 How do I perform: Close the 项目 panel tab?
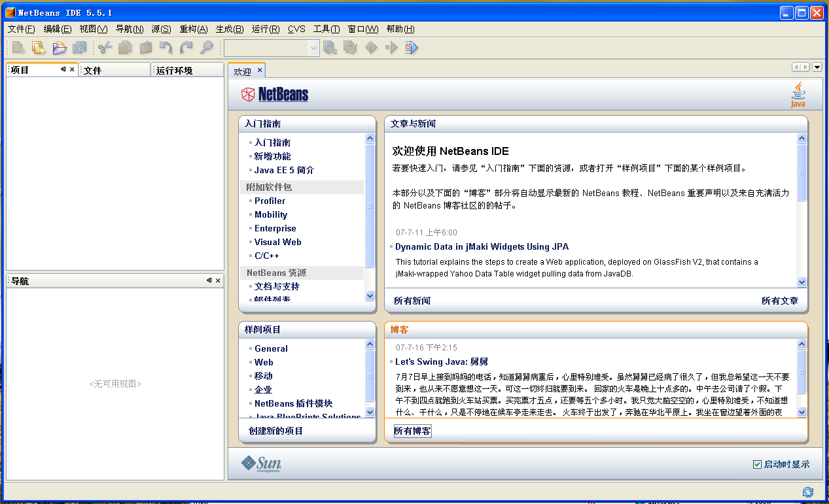tap(72, 69)
